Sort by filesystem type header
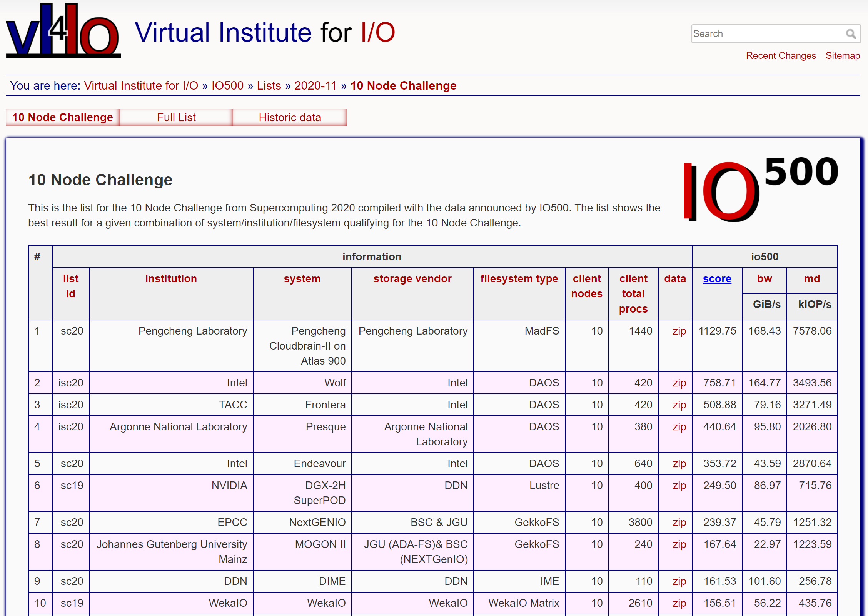Image resolution: width=868 pixels, height=616 pixels. click(x=519, y=279)
